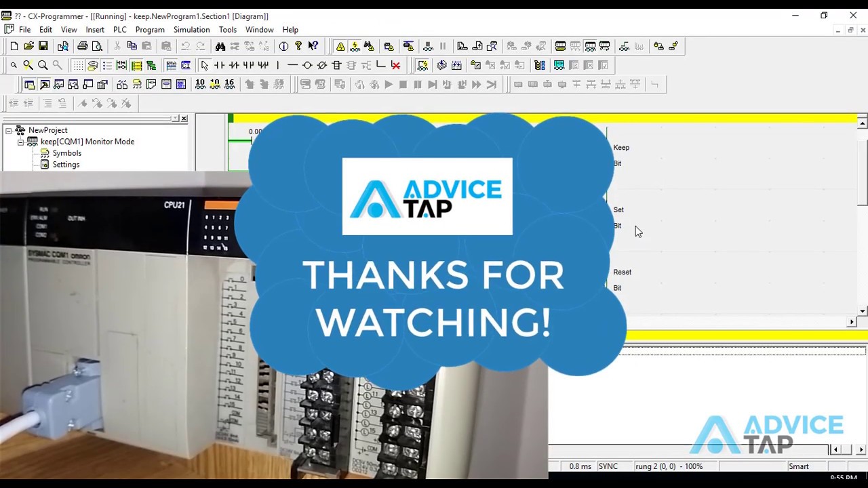868x488 pixels.
Task: Select the New PLC Instruction tool
Action: point(336,65)
